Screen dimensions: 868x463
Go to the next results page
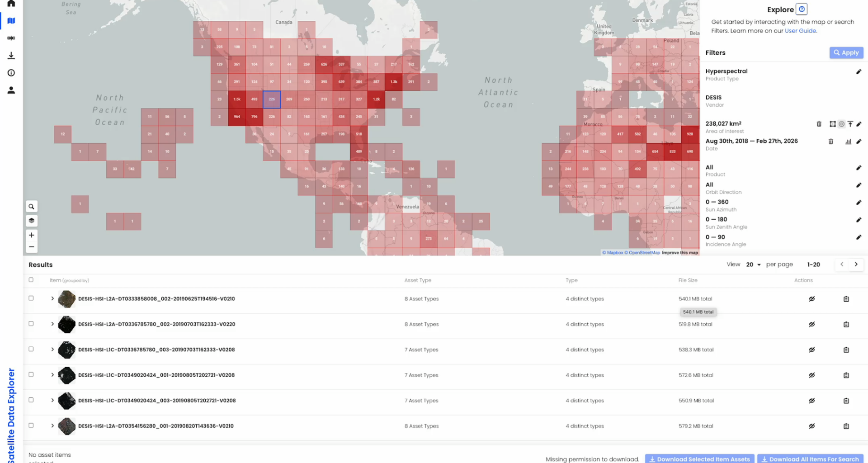click(x=856, y=265)
